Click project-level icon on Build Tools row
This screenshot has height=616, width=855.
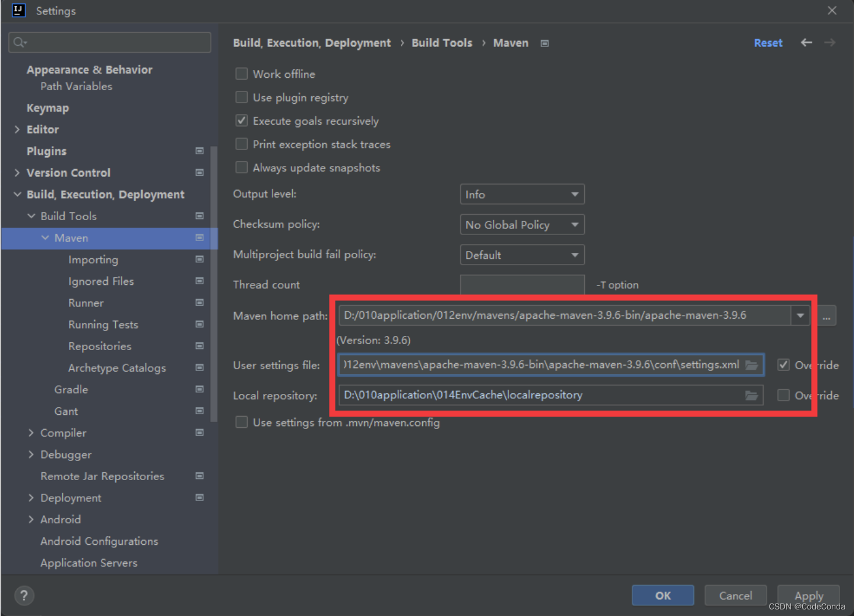tap(199, 216)
